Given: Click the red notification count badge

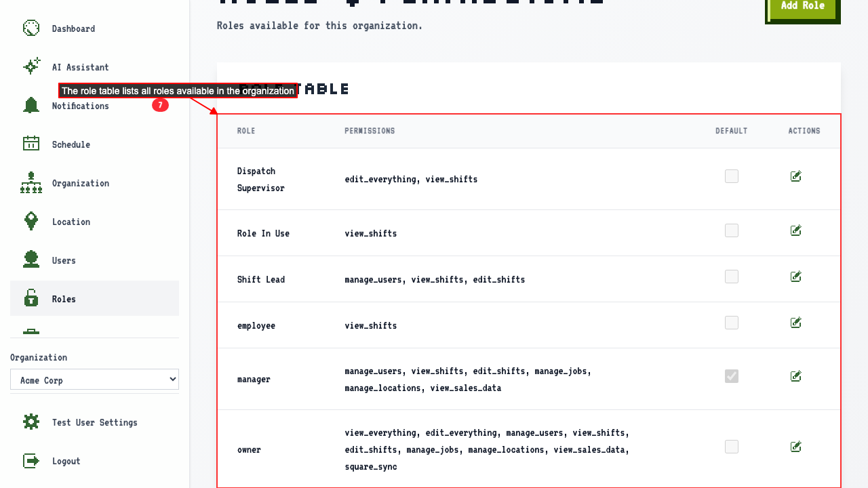Looking at the screenshot, I should point(160,105).
